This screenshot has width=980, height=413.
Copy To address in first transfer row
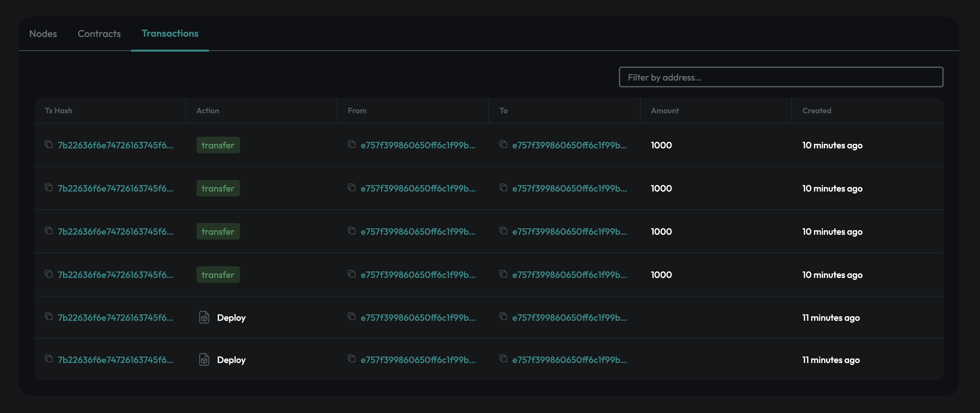[503, 144]
